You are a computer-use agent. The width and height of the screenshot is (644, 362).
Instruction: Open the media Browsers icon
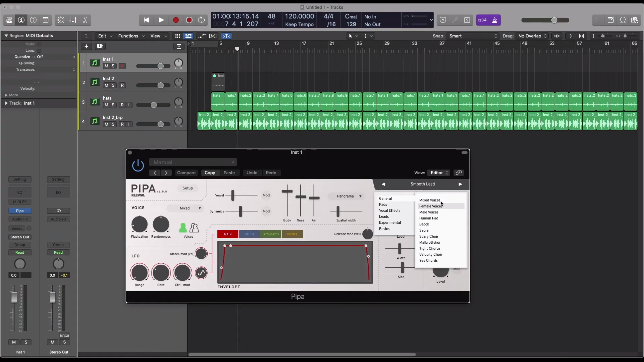[635, 20]
